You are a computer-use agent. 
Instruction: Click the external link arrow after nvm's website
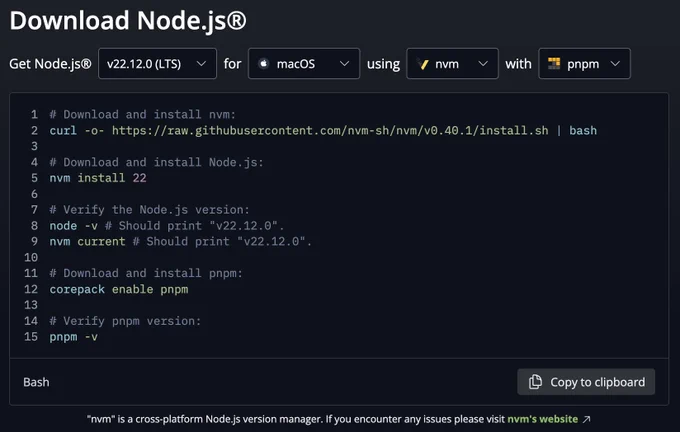[586, 419]
